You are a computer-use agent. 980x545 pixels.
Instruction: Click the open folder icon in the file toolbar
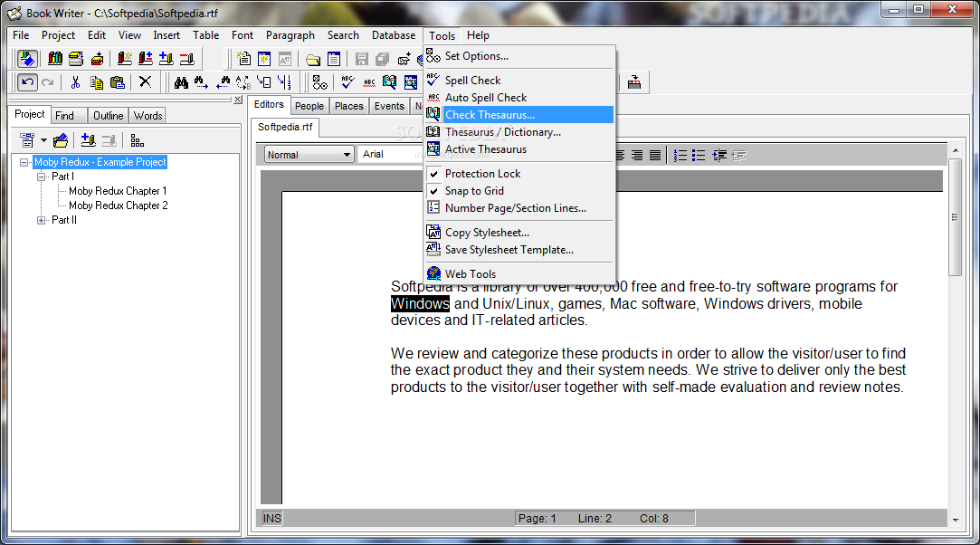pyautogui.click(x=313, y=59)
